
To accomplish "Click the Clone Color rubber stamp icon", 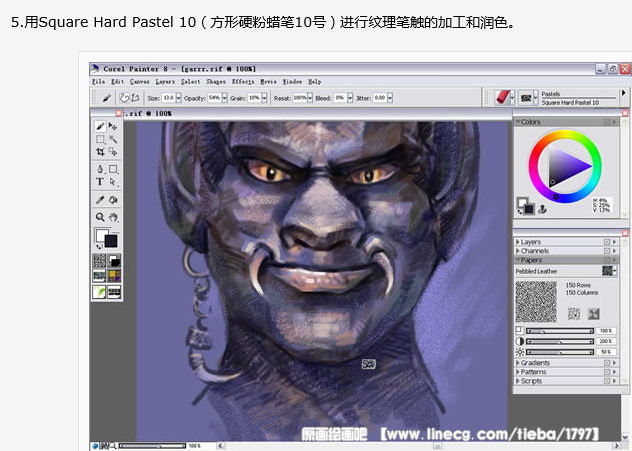I will 542,210.
